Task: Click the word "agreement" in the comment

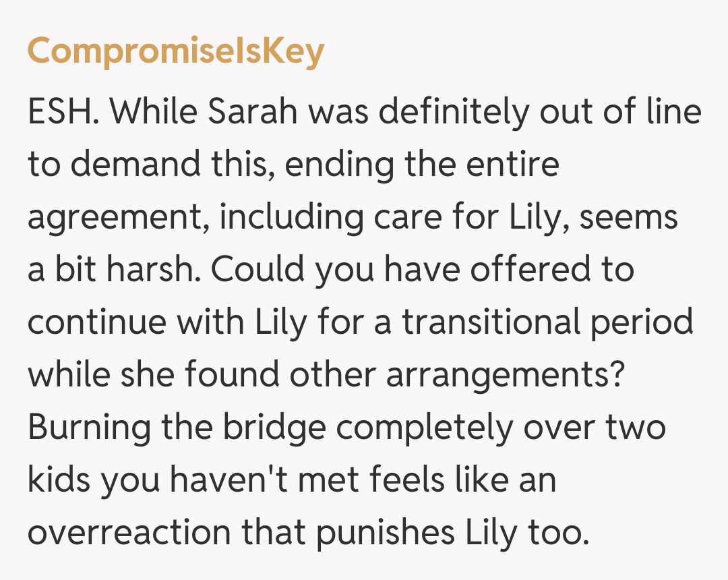Action: click(117, 219)
